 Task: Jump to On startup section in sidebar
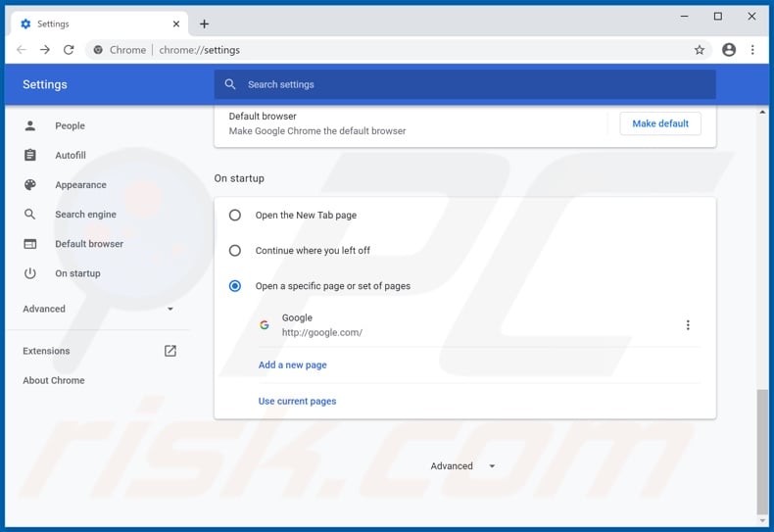[x=78, y=273]
